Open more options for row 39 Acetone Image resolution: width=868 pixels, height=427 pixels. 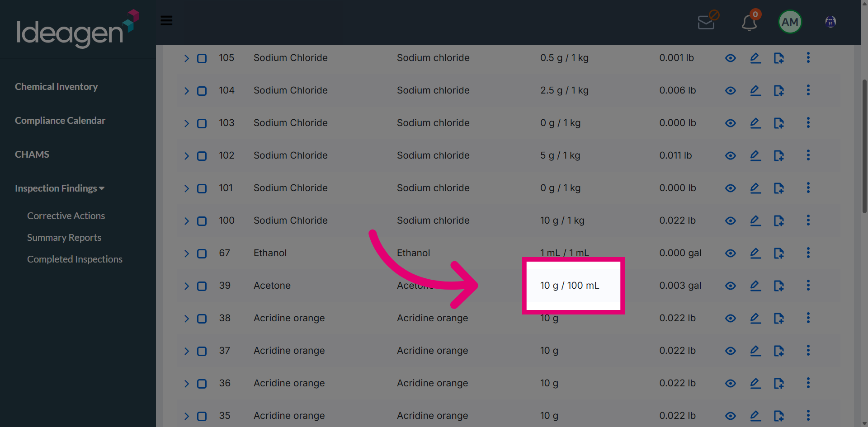[808, 285]
